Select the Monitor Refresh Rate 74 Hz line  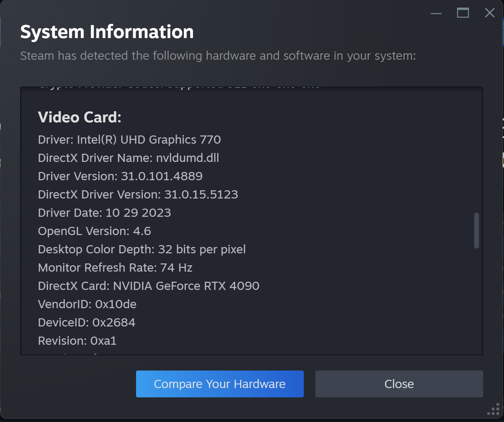[x=115, y=268]
